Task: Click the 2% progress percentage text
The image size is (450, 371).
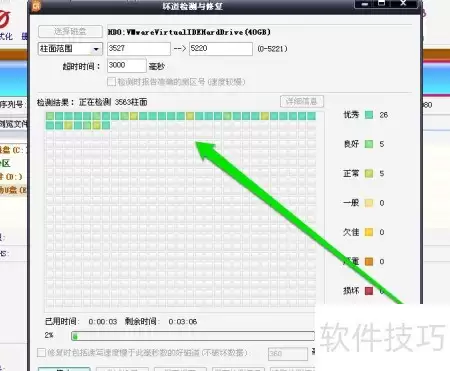Action: point(49,335)
